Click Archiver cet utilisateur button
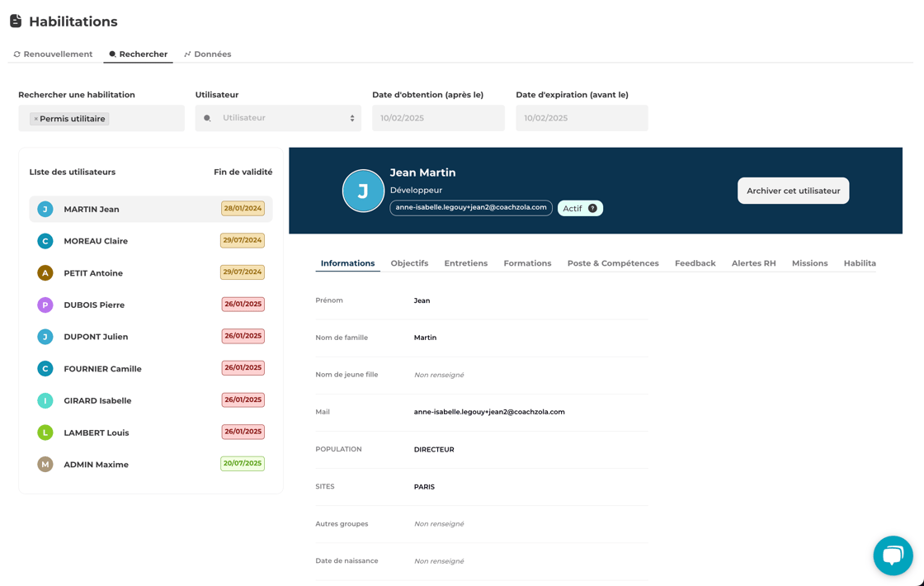 click(793, 191)
